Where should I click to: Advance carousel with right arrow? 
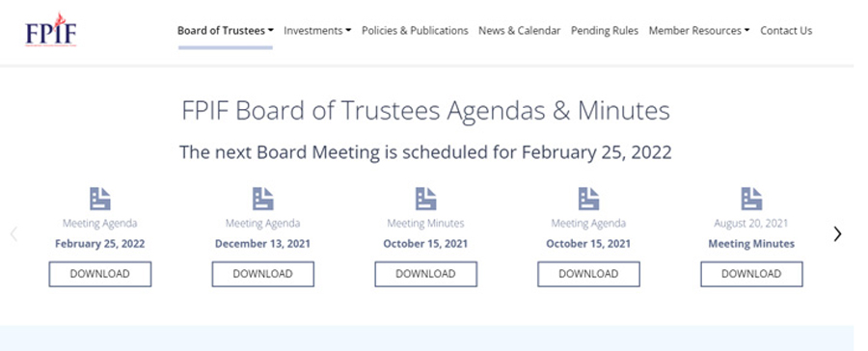click(x=837, y=234)
